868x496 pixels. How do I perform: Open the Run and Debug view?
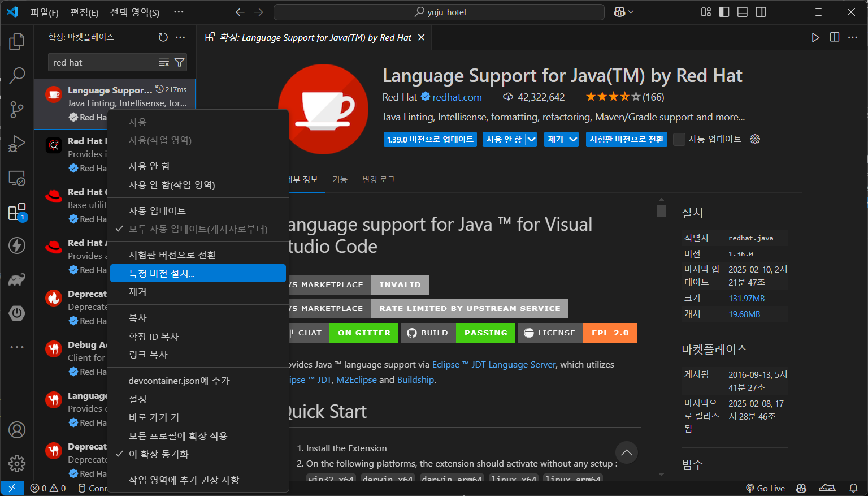[17, 144]
